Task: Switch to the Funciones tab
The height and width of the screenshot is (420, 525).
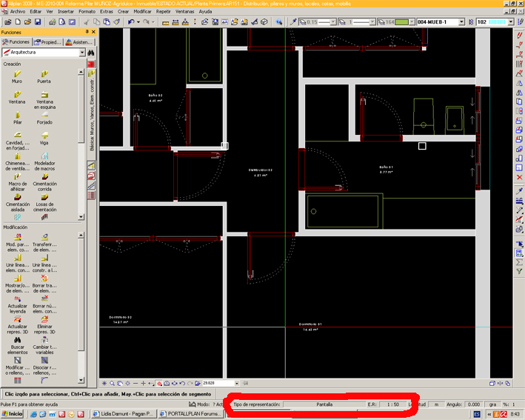Action: point(16,42)
